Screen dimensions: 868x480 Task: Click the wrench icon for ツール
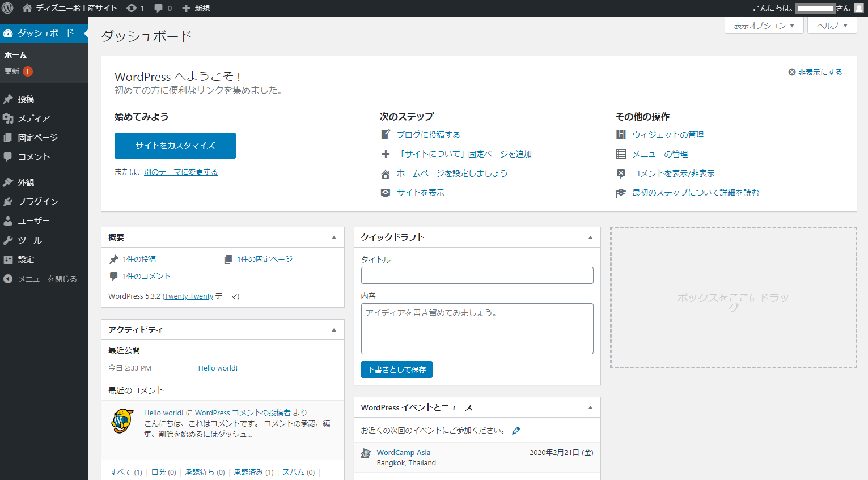tap(8, 240)
